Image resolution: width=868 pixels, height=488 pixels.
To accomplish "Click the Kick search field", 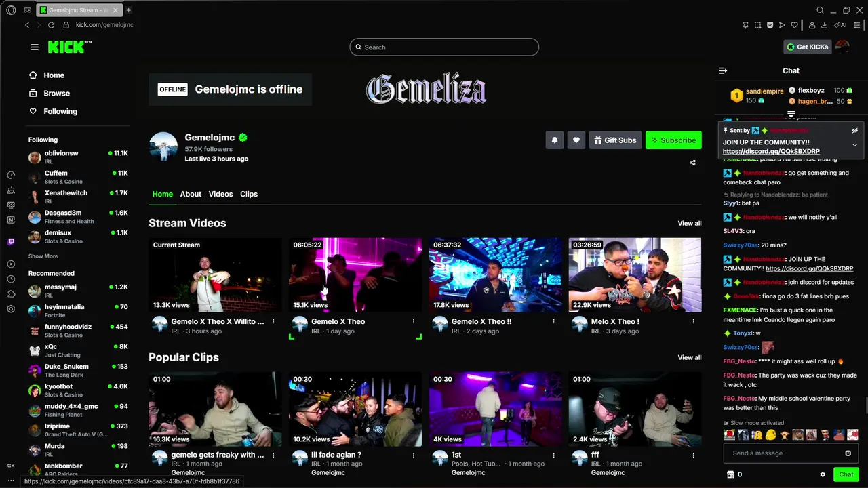I will [x=444, y=47].
